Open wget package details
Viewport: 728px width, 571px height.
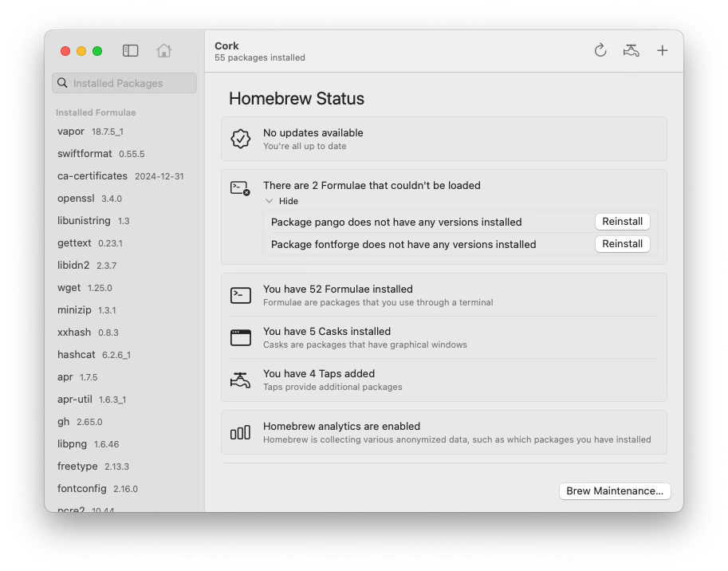[124, 287]
